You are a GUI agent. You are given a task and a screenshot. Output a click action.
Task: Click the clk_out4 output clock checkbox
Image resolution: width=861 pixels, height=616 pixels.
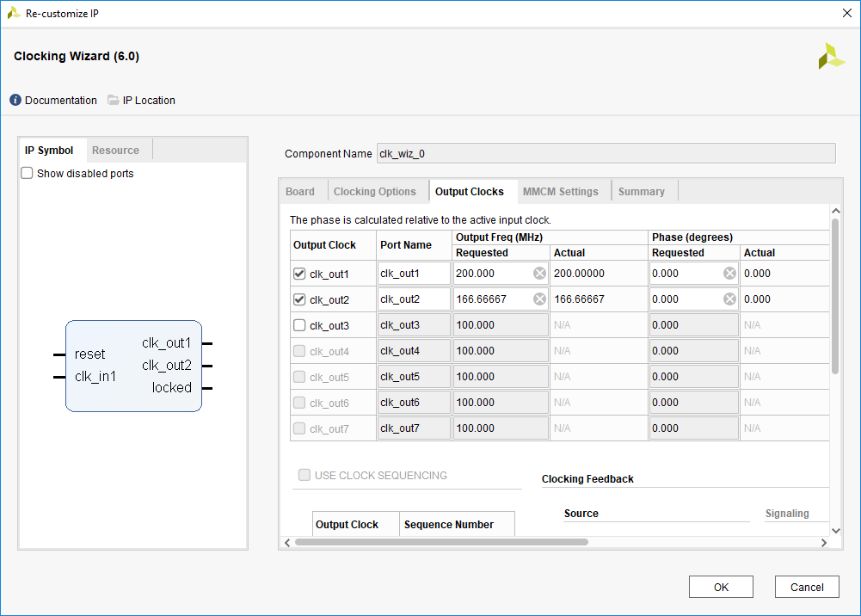[299, 351]
